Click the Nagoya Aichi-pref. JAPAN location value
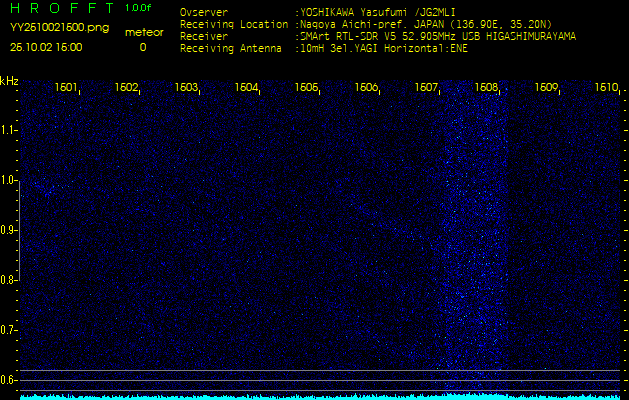Screen dimensions: 629x400 click(426, 24)
